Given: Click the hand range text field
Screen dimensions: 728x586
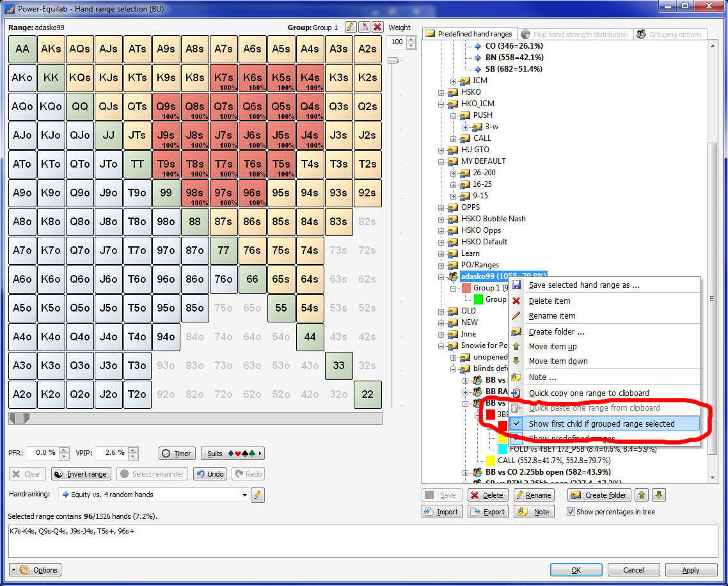Looking at the screenshot, I should pyautogui.click(x=363, y=541).
